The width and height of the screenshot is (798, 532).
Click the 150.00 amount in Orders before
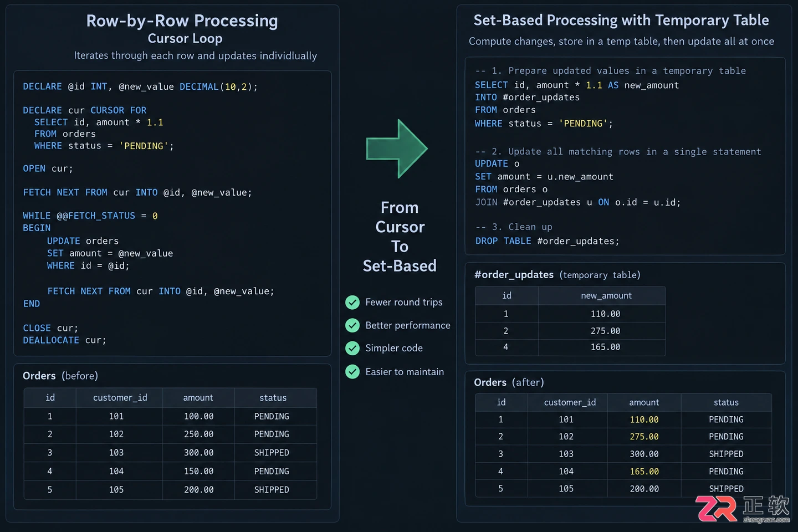click(198, 472)
